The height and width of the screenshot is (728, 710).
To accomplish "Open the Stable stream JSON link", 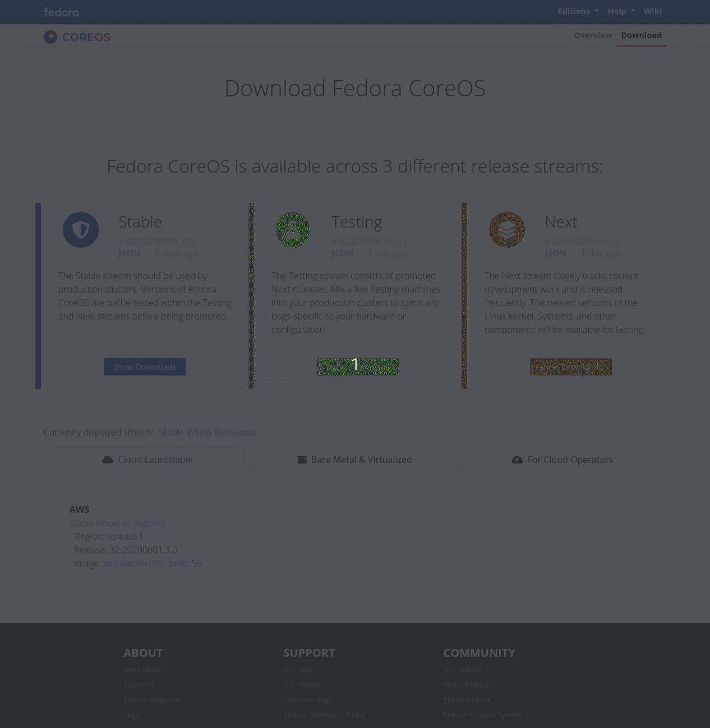I will tap(130, 253).
